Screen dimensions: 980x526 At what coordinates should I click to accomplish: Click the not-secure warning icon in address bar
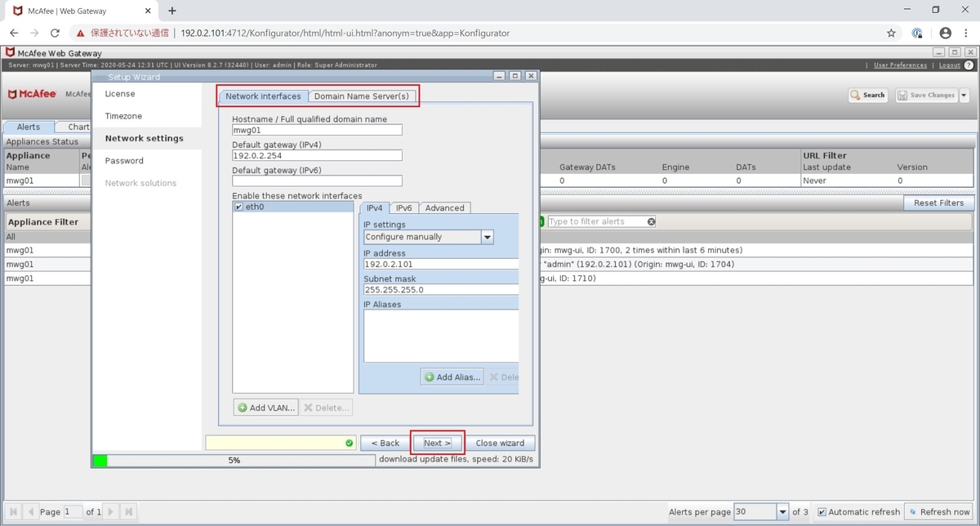click(x=80, y=33)
